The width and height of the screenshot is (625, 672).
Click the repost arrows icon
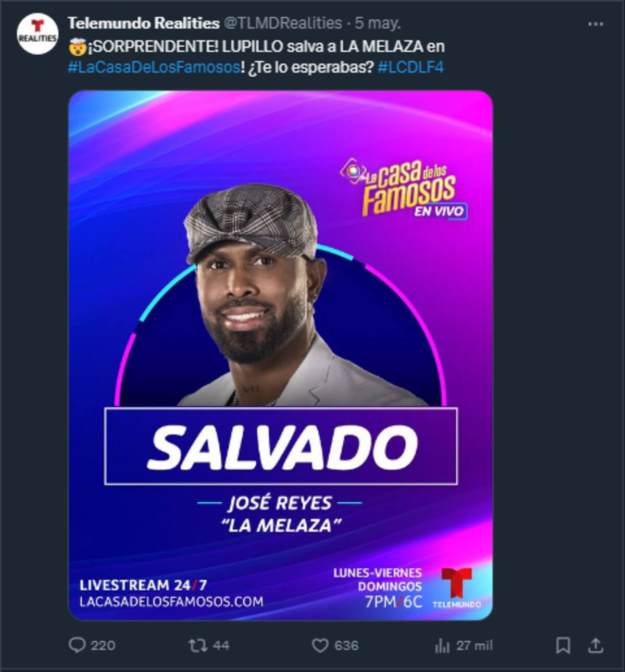[197, 645]
